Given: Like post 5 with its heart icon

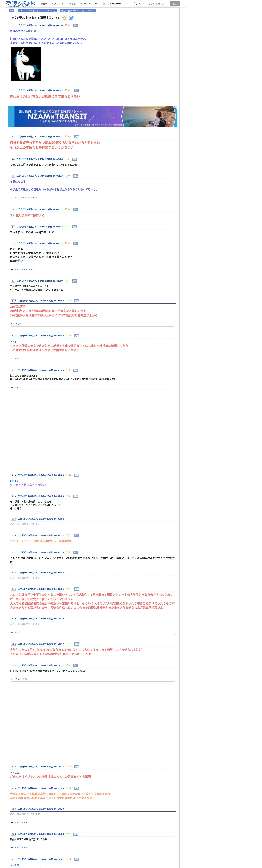Looking at the screenshot, I should [x=66, y=176].
